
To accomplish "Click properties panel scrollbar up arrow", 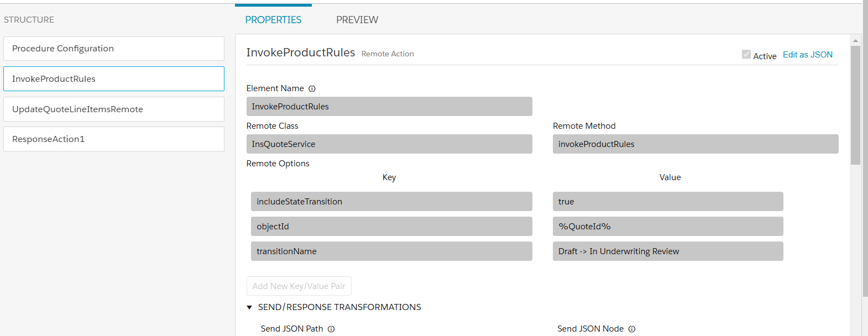I will [x=855, y=40].
